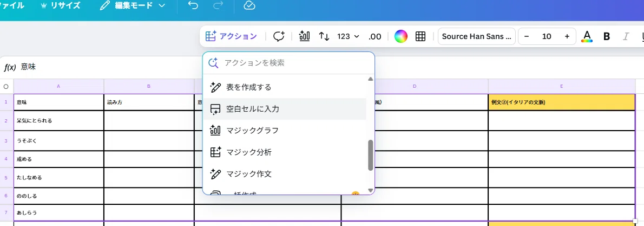Click cell containing あしらう
This screenshot has height=226, width=644.
(59, 213)
